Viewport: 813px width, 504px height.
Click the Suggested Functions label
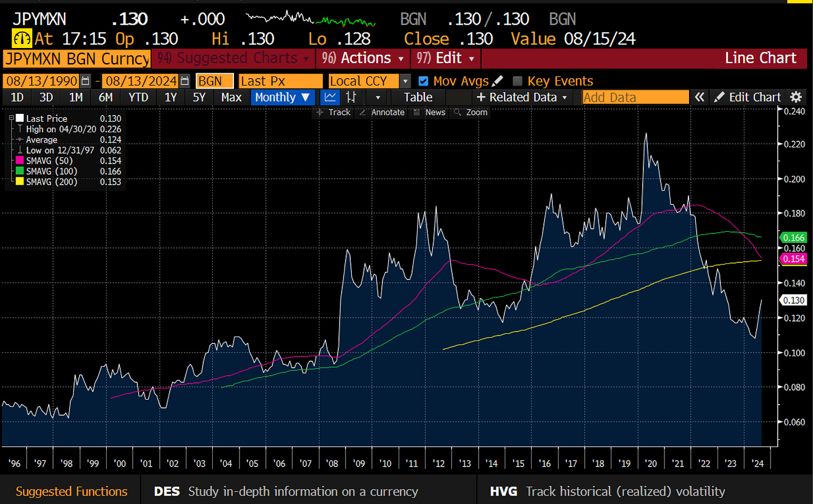coord(71,491)
